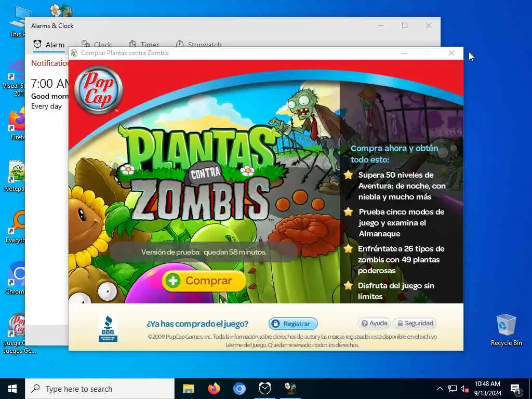Open the Seguridad button

[415, 323]
